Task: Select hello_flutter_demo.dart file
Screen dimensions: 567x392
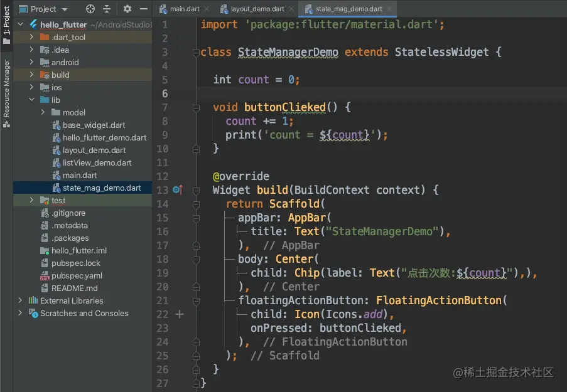Action: point(104,137)
